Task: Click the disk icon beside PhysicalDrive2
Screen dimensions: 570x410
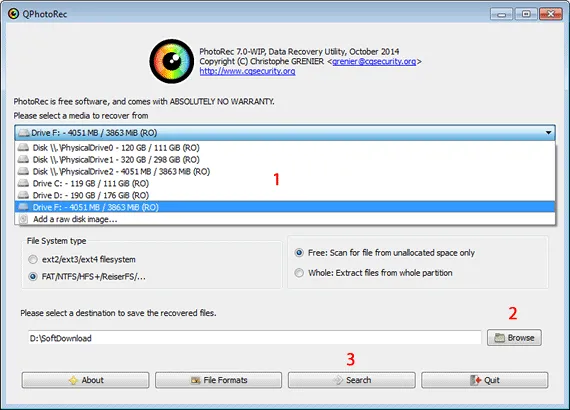Action: point(23,171)
